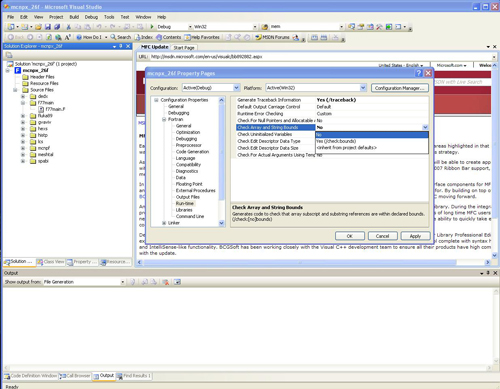Open the Debug solution configuration dropdown
The width and height of the screenshot is (500, 389).
pos(190,27)
